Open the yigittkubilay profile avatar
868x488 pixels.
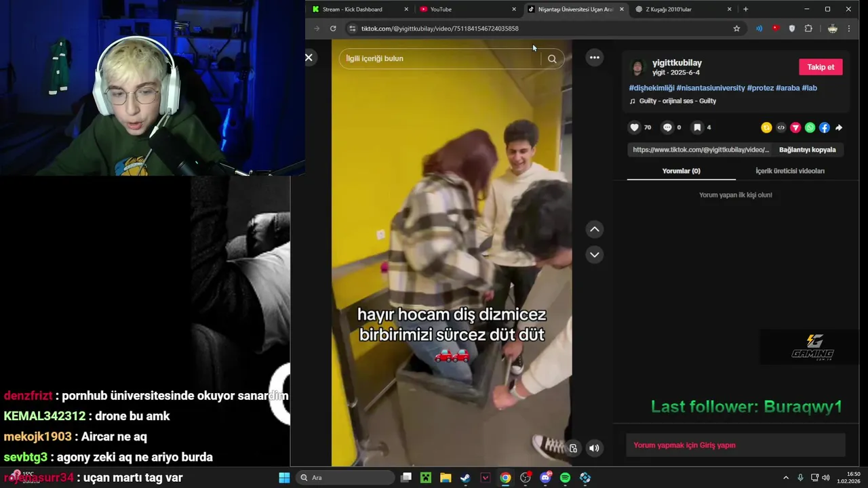(637, 67)
